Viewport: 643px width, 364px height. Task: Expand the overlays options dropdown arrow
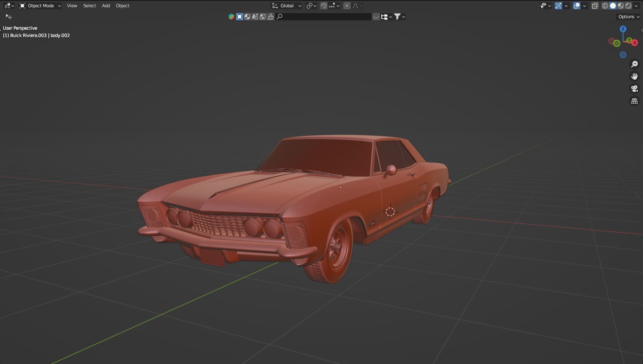(x=584, y=6)
